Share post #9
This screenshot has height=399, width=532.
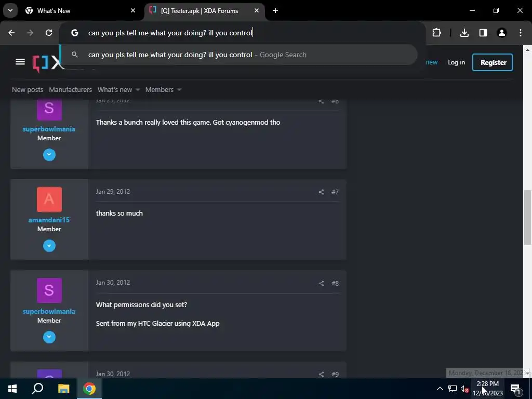click(x=321, y=374)
